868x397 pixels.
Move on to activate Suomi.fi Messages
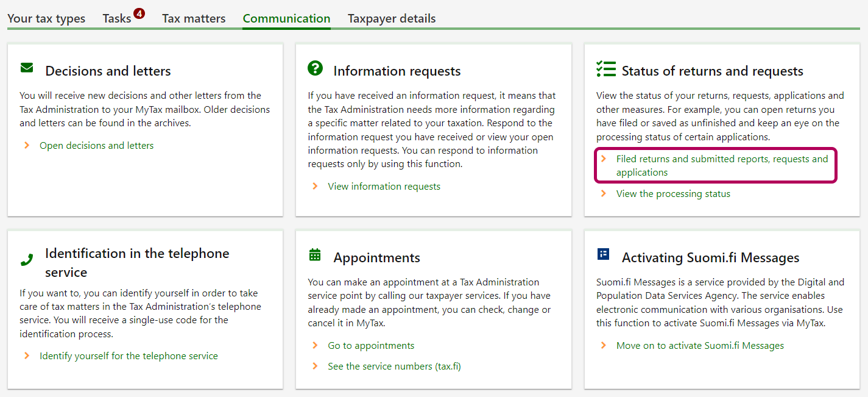tap(700, 346)
